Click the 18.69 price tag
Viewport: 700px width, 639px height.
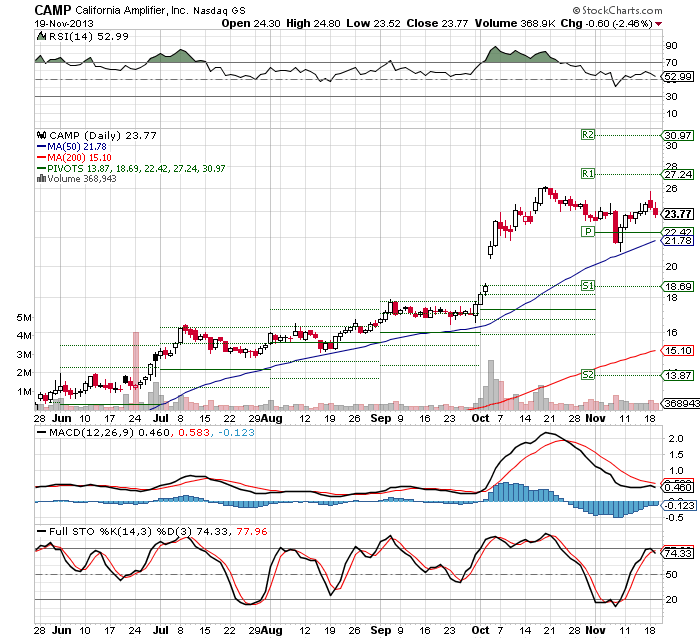[x=678, y=286]
